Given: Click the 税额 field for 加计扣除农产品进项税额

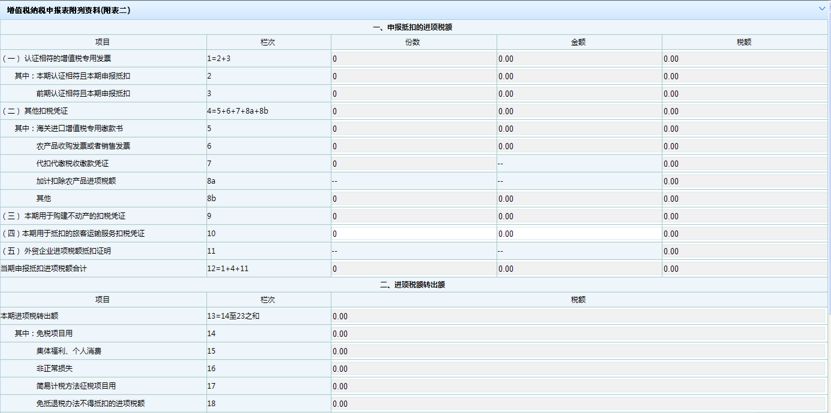Looking at the screenshot, I should coord(743,181).
